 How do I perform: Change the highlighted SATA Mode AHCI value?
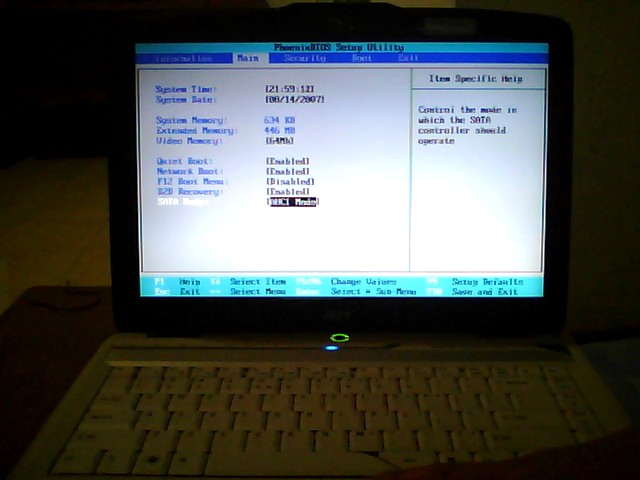(x=293, y=202)
